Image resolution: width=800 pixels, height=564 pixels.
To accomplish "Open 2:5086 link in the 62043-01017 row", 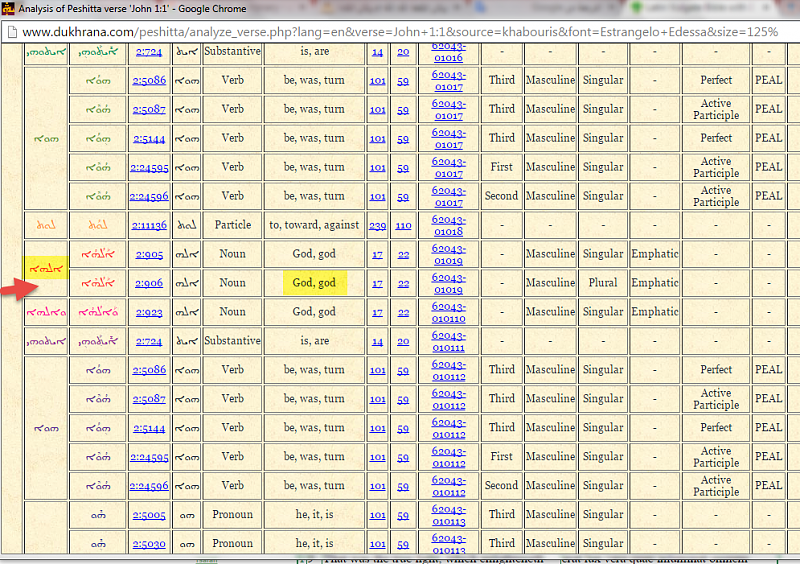I will click(x=149, y=80).
